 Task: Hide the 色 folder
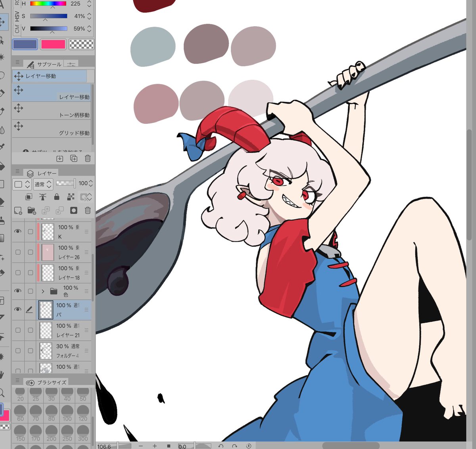[18, 291]
